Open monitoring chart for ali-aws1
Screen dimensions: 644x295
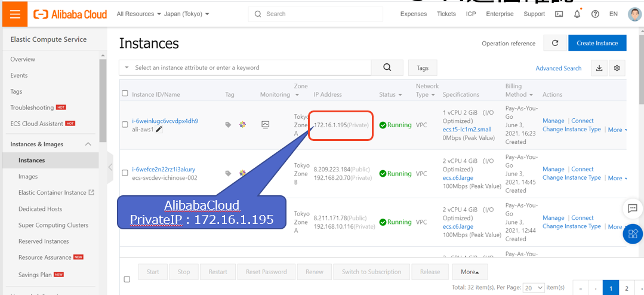coord(266,124)
